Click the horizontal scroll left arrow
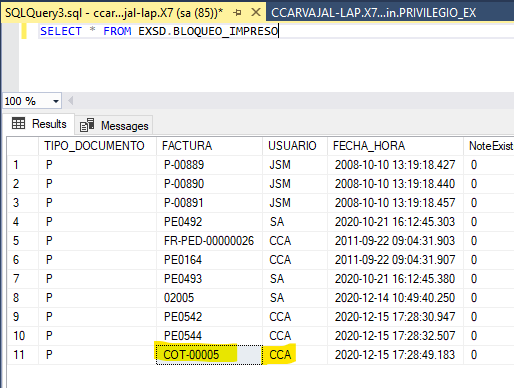Viewport: 514px width, 388px height. pos(70,101)
